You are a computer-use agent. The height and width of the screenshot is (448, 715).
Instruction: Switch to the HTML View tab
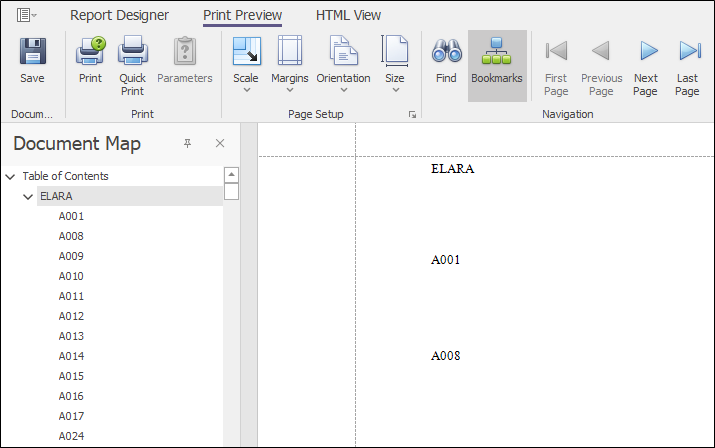[x=348, y=16]
